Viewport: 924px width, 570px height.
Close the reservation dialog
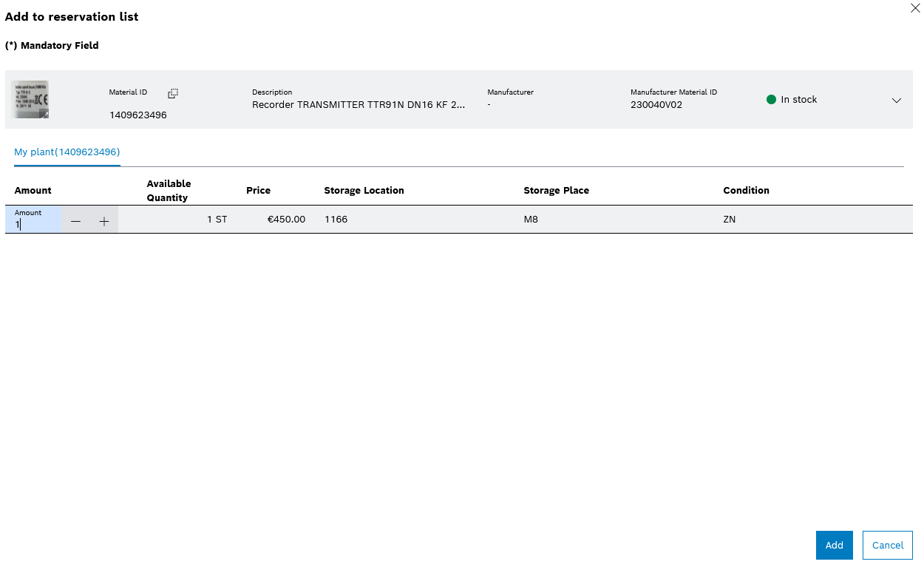(x=915, y=8)
